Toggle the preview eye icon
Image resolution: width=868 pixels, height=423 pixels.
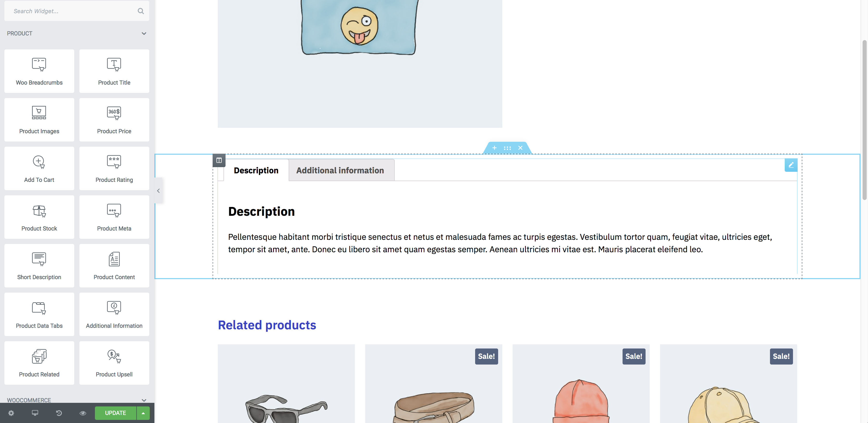click(83, 413)
